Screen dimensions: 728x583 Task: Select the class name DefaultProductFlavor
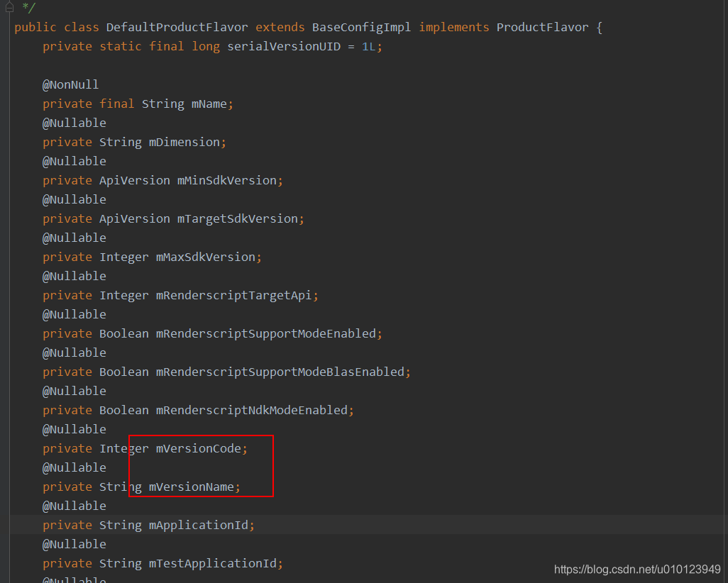click(177, 27)
